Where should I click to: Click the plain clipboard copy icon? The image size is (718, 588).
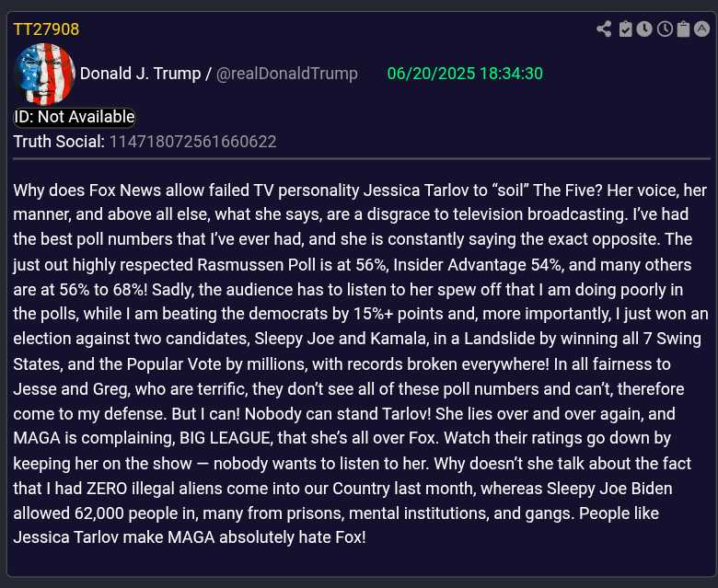[x=683, y=29]
